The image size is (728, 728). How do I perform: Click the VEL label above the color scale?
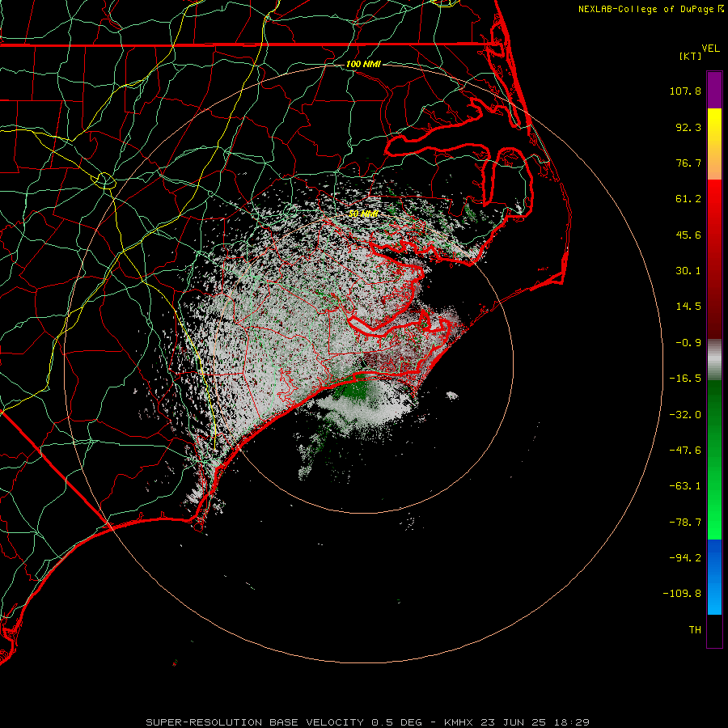[711, 49]
